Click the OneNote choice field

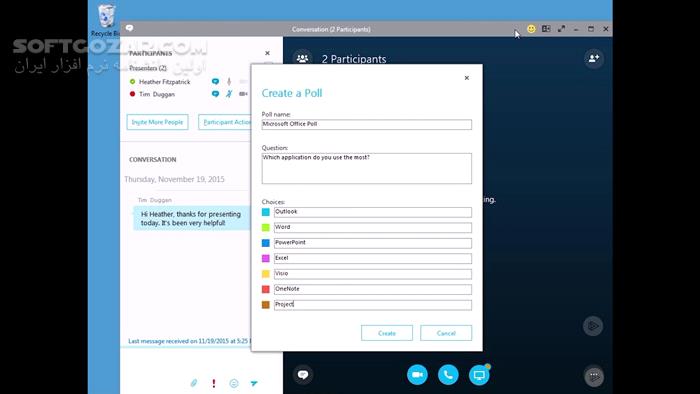[x=373, y=289]
